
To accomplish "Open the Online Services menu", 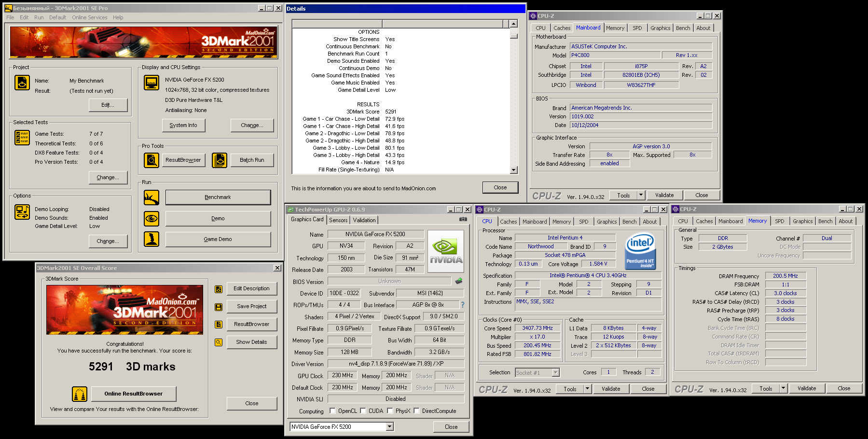I will click(x=90, y=17).
